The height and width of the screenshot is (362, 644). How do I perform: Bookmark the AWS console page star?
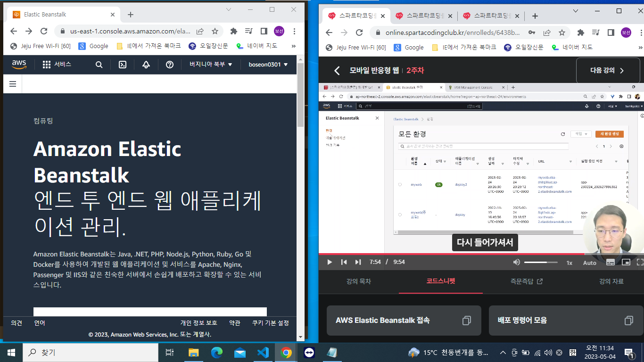click(215, 31)
